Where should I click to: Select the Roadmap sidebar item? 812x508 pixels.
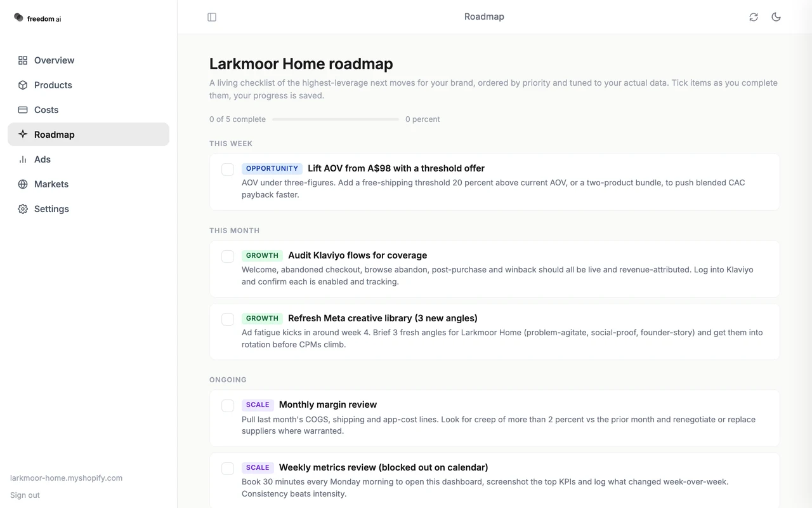point(88,135)
